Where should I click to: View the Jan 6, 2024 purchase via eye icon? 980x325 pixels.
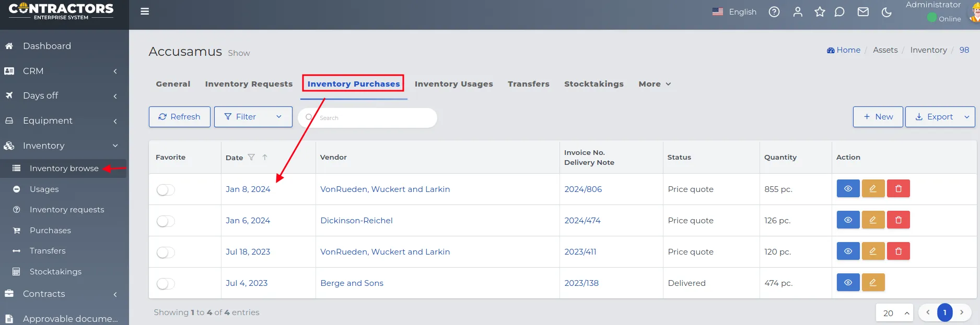pyautogui.click(x=848, y=220)
